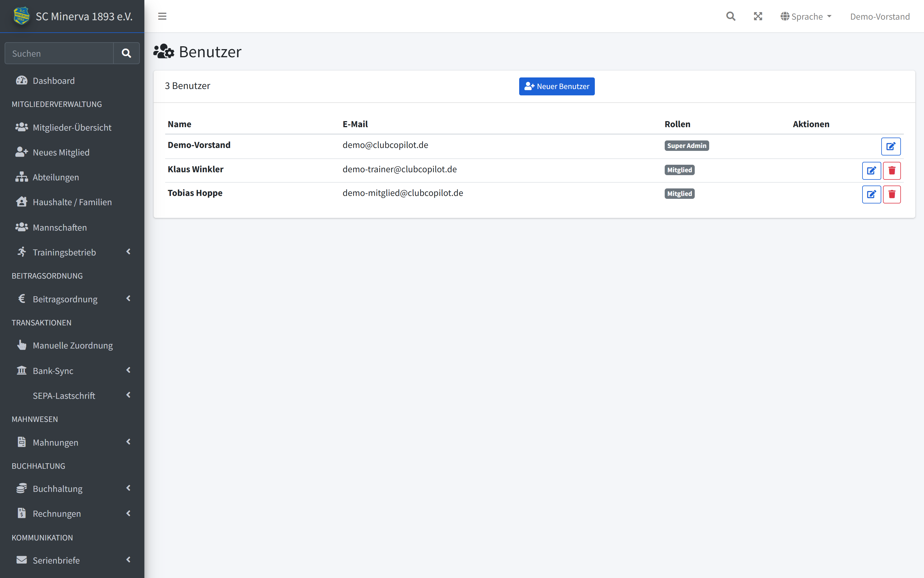This screenshot has width=924, height=578.
Task: Click the email demo-mitglied@clubcopilot.de
Action: click(403, 193)
